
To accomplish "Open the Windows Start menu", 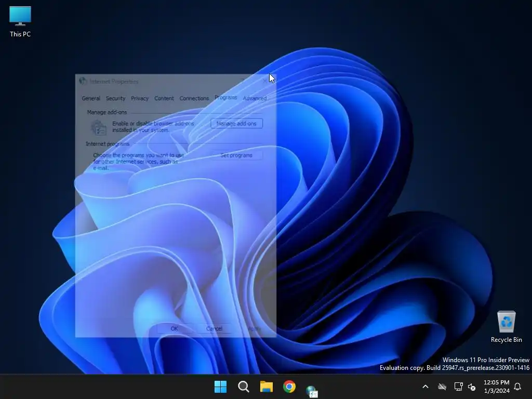I will pos(220,387).
